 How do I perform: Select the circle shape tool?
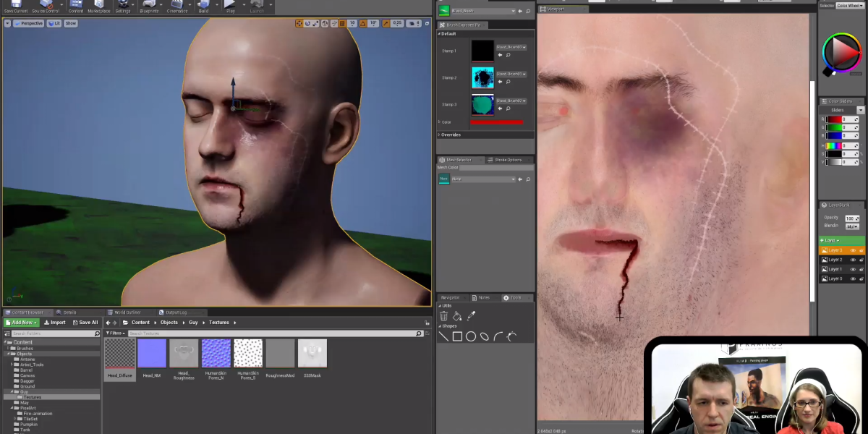471,336
